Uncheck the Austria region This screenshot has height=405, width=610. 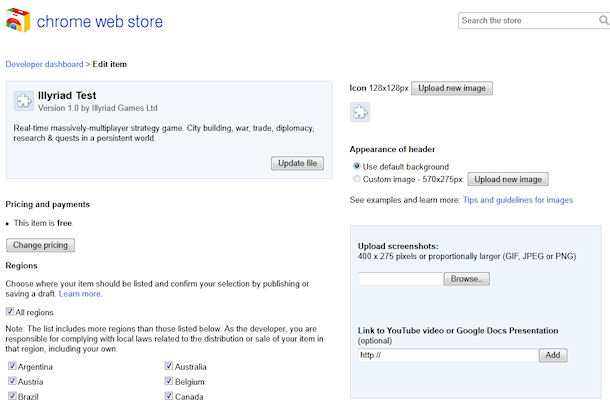[12, 381]
